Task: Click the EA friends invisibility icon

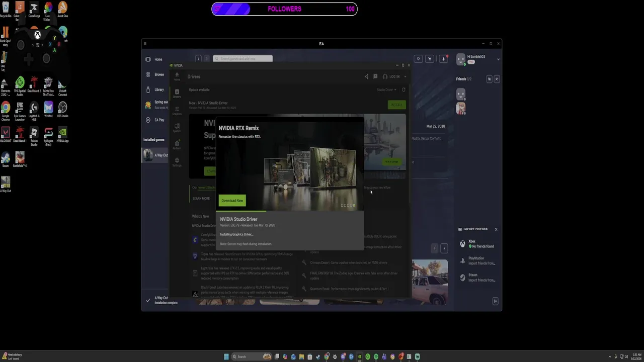Action: click(489, 79)
